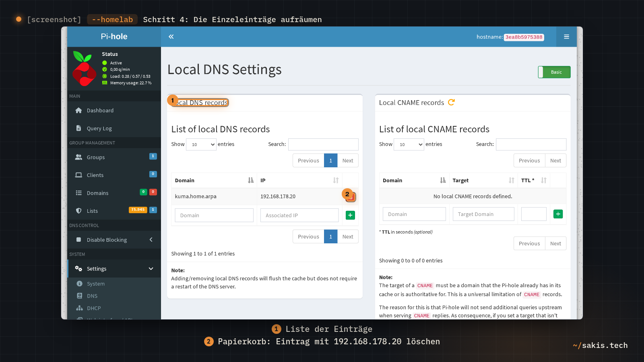Click the green Active status indicator
This screenshot has height=362, width=644.
point(105,63)
